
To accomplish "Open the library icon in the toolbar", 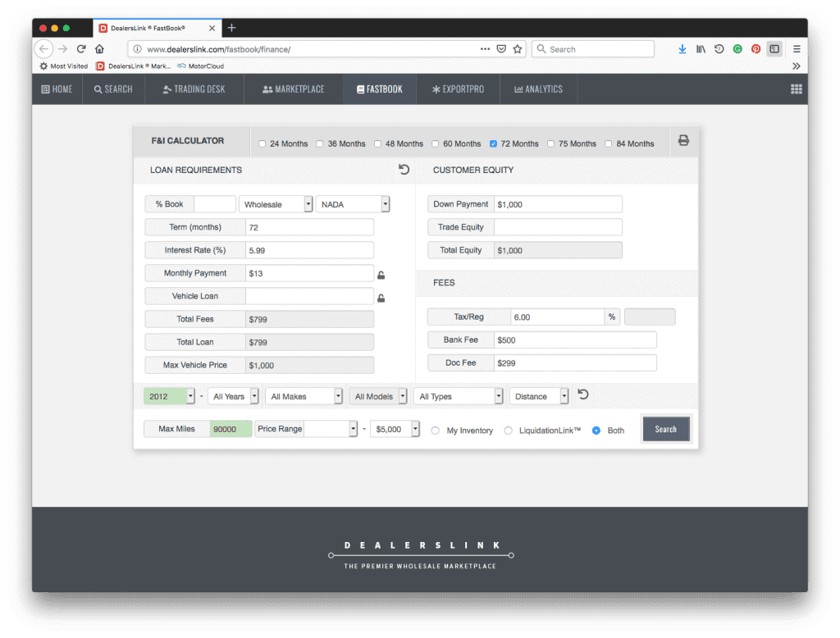I will coord(701,48).
